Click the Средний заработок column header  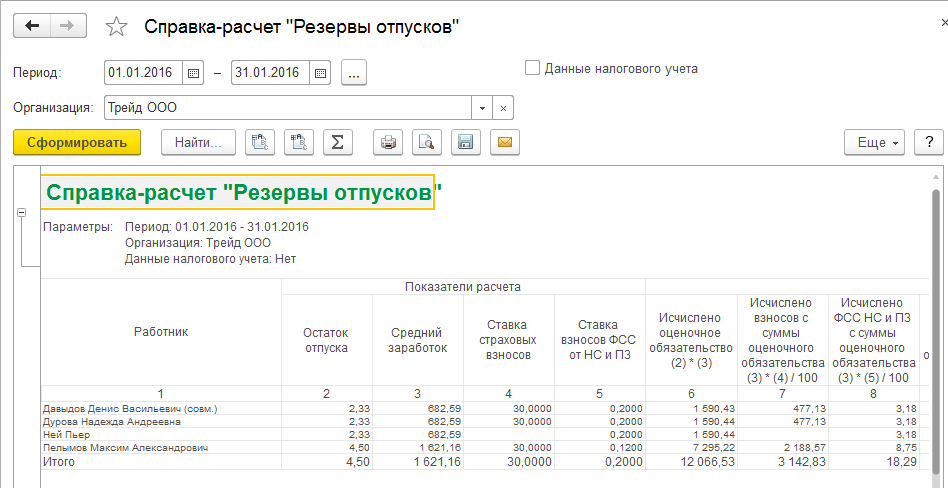(x=417, y=340)
